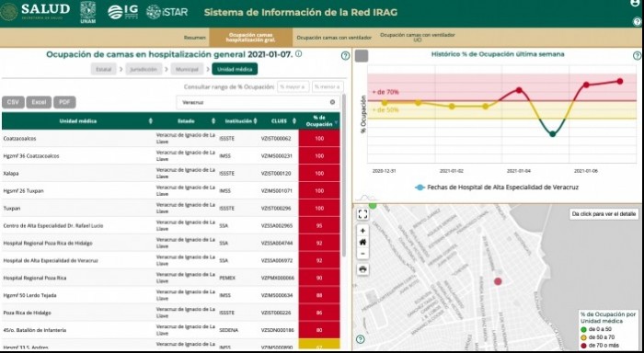The width and height of the screenshot is (644, 353).
Task: Click the 95 occupancy cell for Rafael Lucio
Action: click(319, 226)
